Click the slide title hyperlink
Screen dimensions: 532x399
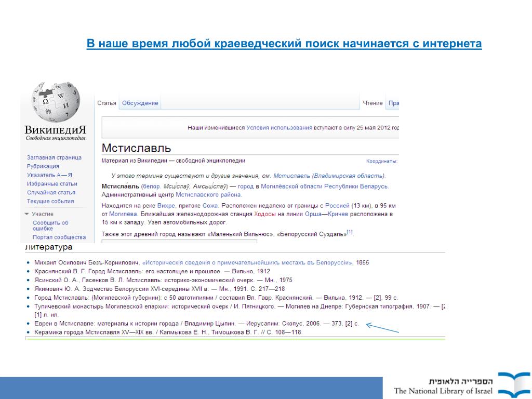point(284,44)
